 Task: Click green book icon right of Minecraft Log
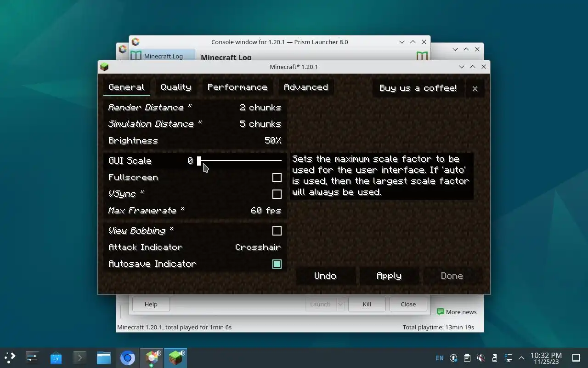click(x=422, y=56)
